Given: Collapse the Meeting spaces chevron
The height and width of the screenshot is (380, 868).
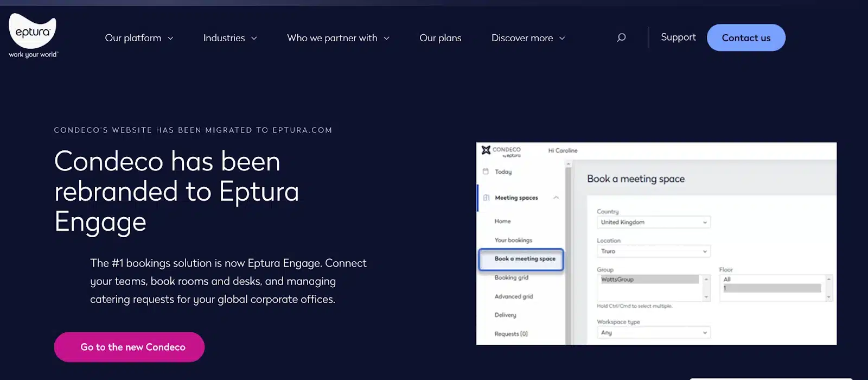Looking at the screenshot, I should [556, 198].
